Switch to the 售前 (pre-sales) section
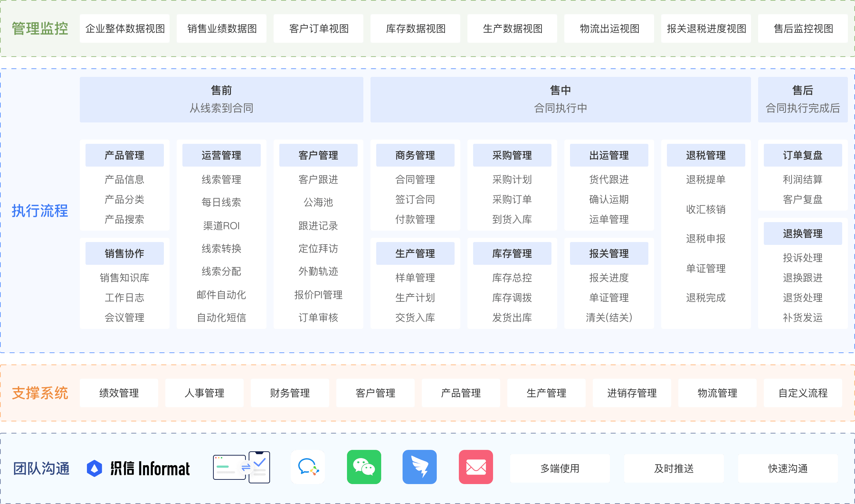Image resolution: width=855 pixels, height=504 pixels. [221, 99]
